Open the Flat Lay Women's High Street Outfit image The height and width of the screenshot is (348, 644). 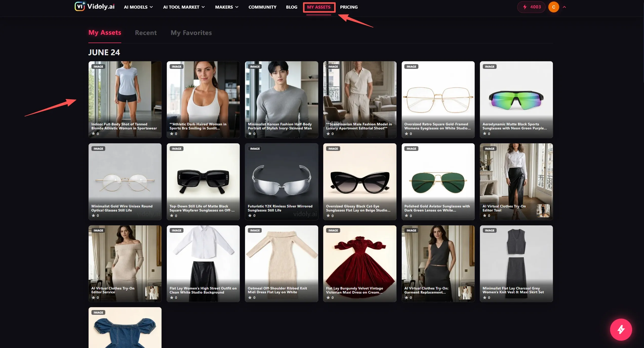(x=203, y=264)
